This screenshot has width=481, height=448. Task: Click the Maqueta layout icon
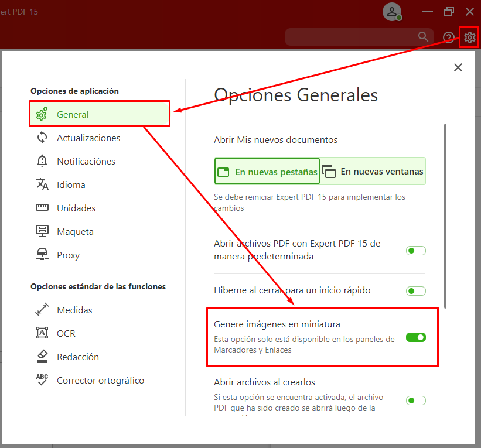[42, 231]
